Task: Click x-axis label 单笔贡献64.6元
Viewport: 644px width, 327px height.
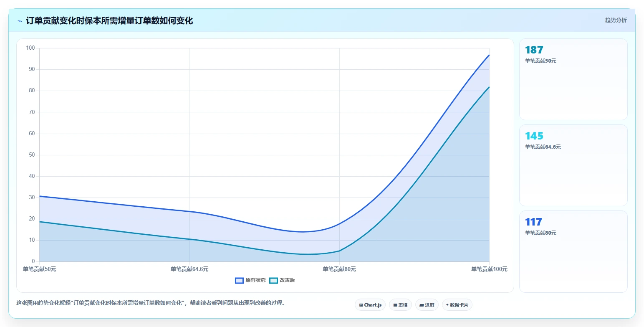Action: [x=189, y=269]
